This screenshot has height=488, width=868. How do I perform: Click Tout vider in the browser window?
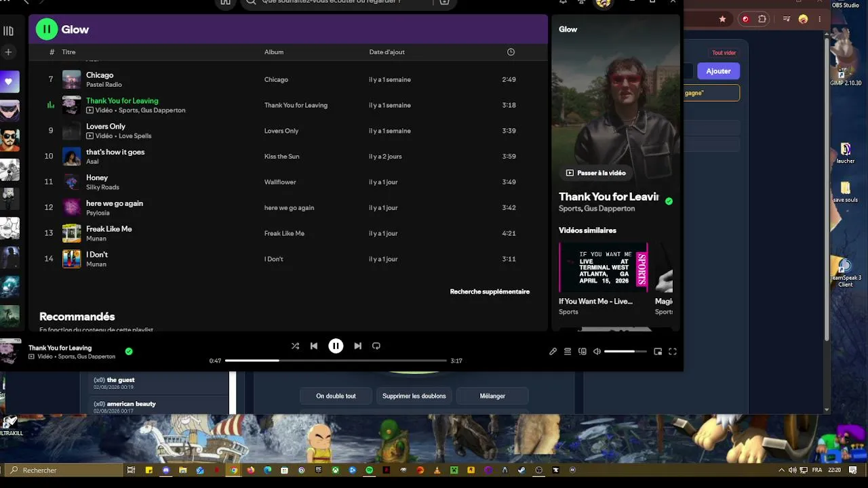coord(724,53)
